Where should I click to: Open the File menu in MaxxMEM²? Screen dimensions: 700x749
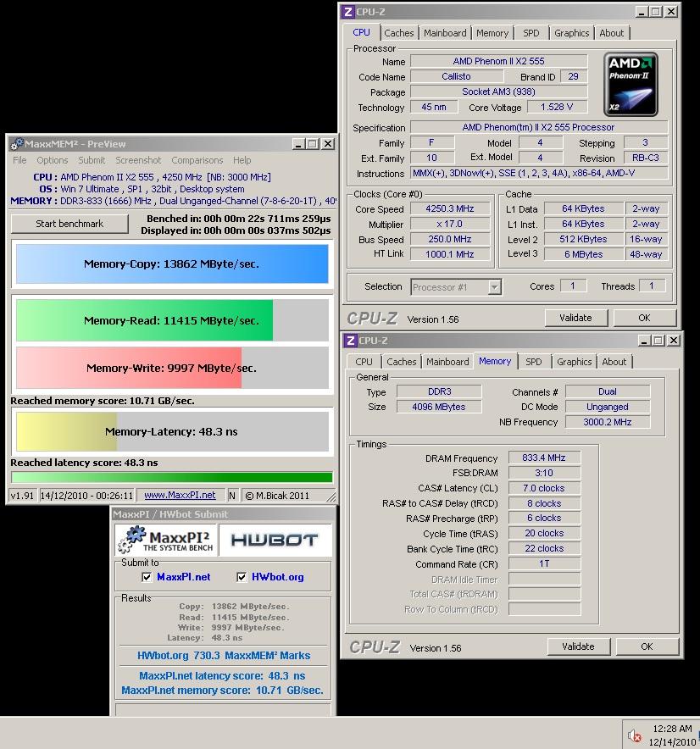point(19,160)
